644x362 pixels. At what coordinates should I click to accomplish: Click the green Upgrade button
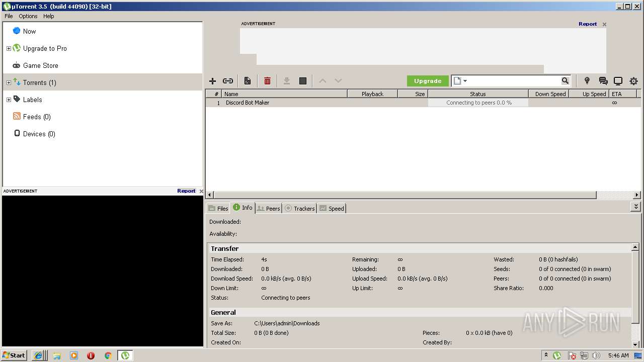tap(428, 81)
